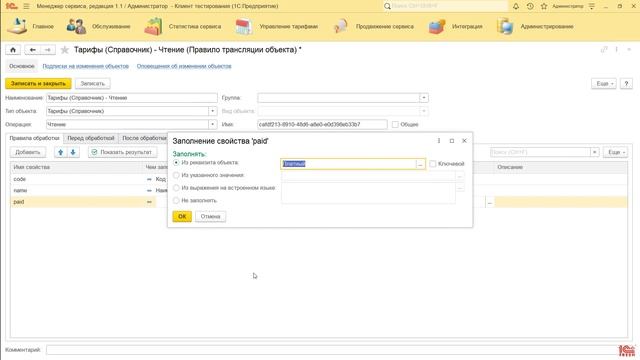Click the object attribute input field in dialog

[x=348, y=164]
